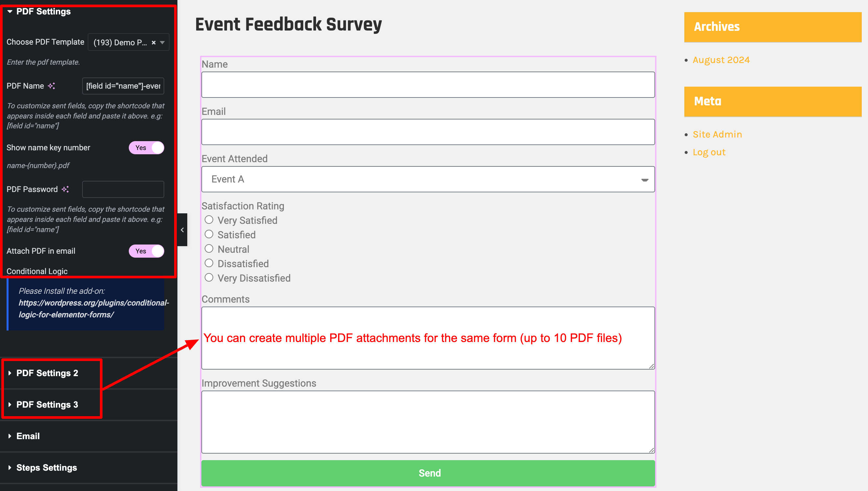Toggle the Show name key number switch
Image resolution: width=868 pixels, height=491 pixels.
[x=147, y=148]
